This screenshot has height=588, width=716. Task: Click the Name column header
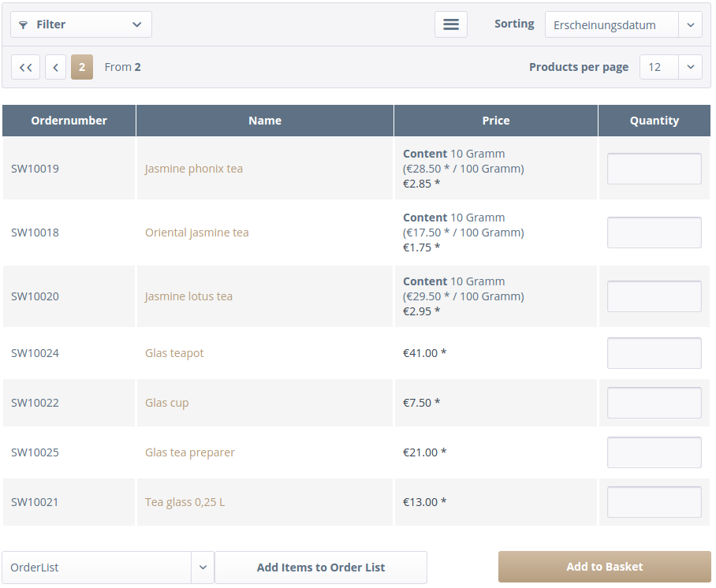(264, 121)
